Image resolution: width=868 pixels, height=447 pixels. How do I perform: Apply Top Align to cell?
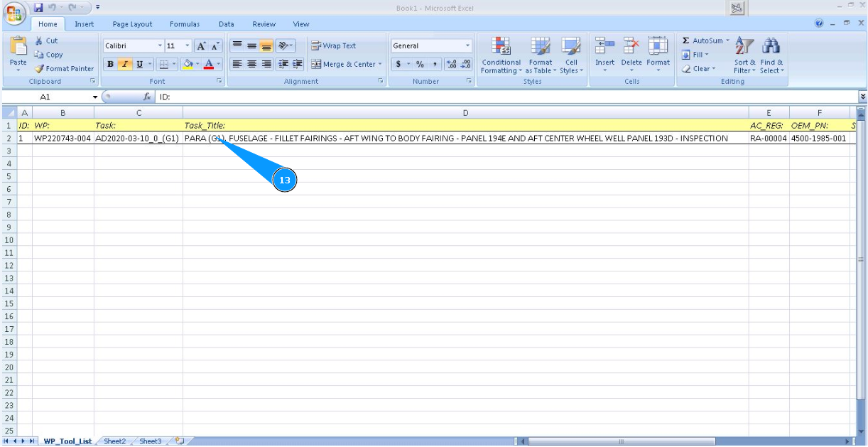pyautogui.click(x=237, y=45)
